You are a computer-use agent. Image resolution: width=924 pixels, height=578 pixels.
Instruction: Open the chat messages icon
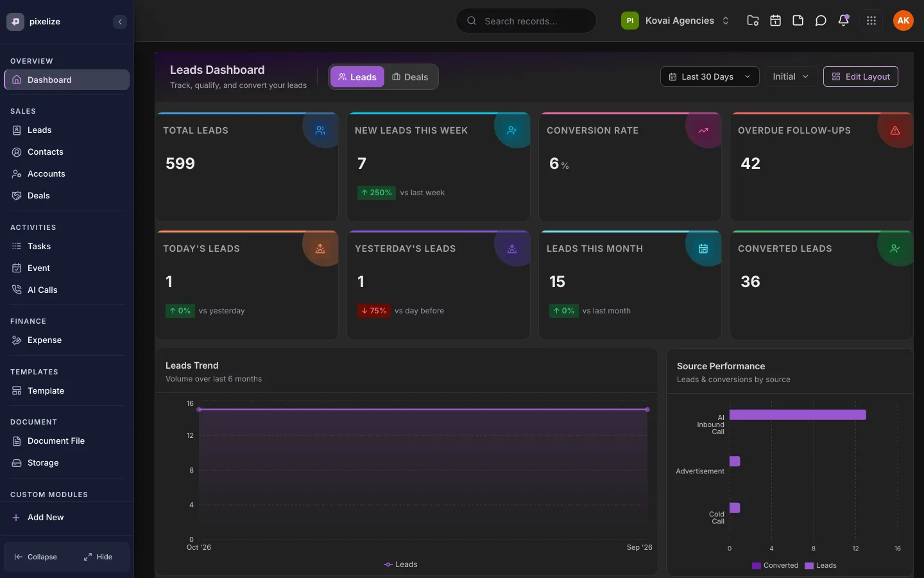(821, 21)
